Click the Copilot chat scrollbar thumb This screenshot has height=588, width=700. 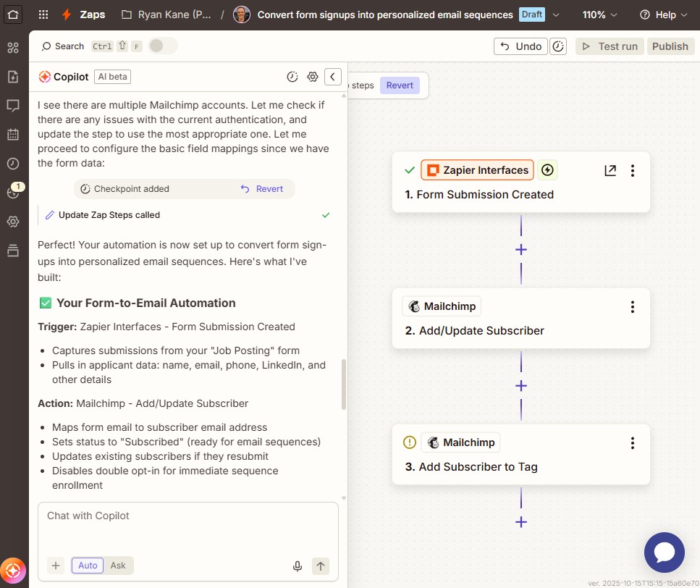[343, 385]
